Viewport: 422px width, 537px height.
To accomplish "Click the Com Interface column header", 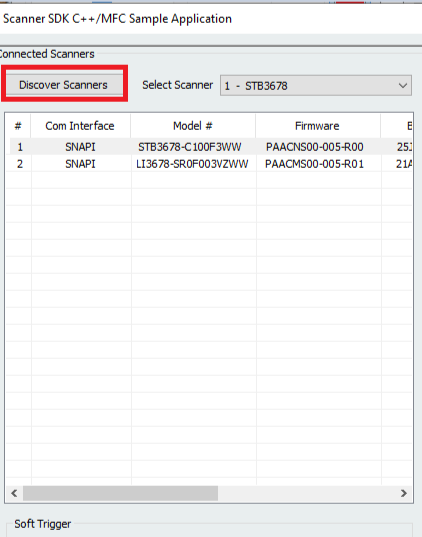I will click(x=80, y=126).
